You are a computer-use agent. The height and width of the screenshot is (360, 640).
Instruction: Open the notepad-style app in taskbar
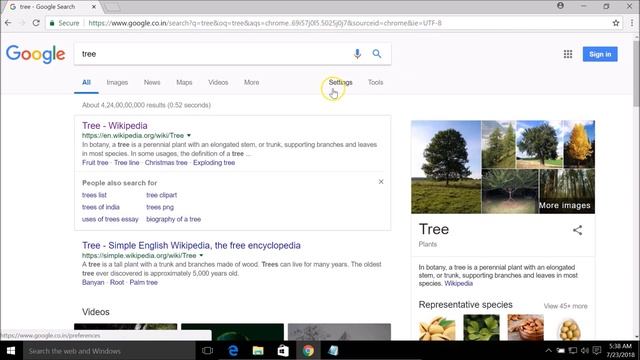(x=333, y=351)
